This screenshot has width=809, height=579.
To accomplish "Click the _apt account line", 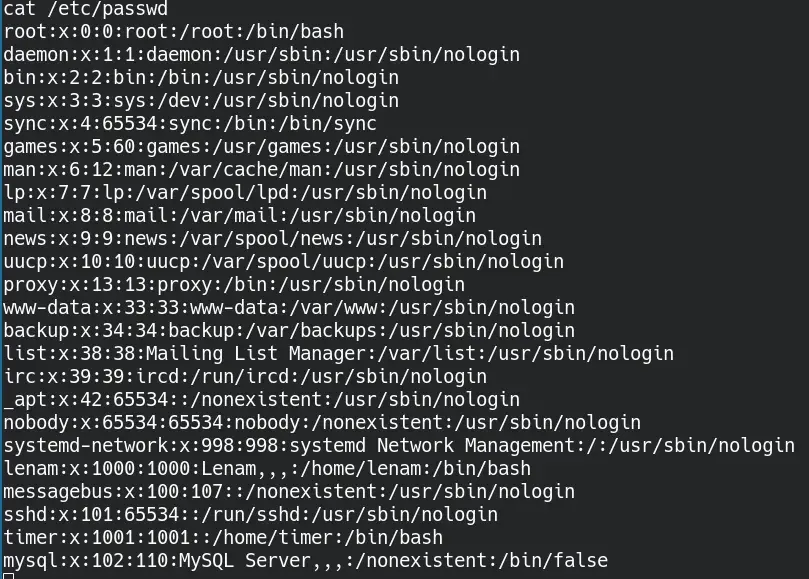I will (262, 400).
